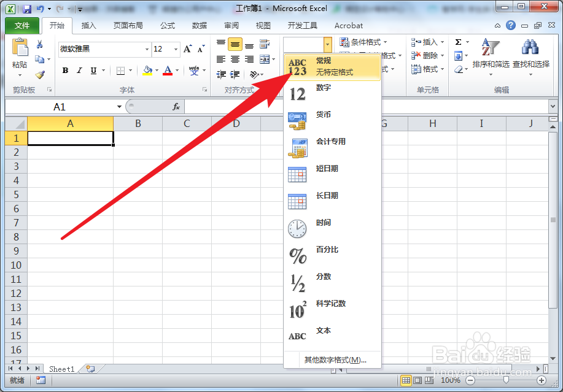This screenshot has height=392, width=563.
Task: Toggle Bold formatting
Action: (x=65, y=71)
